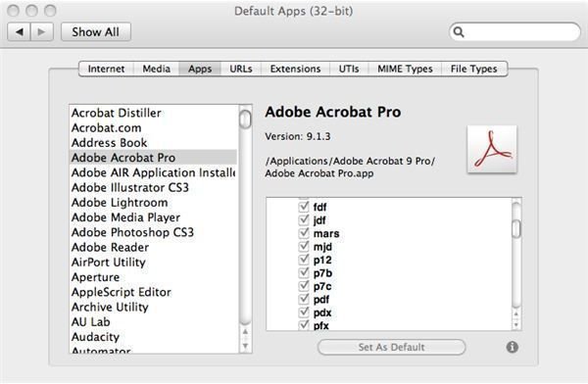Select Adobe Lightroom in the list
This screenshot has width=588, height=384.
coord(154,203)
